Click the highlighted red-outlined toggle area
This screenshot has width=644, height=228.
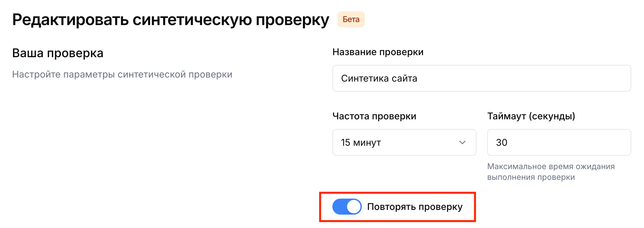398,207
